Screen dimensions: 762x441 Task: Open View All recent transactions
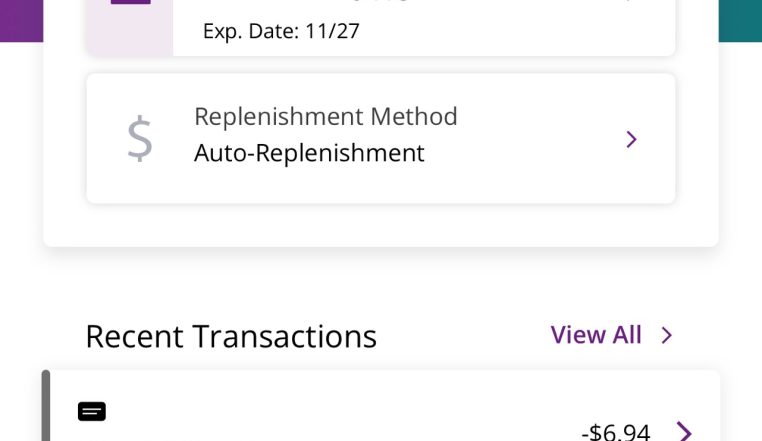(596, 335)
